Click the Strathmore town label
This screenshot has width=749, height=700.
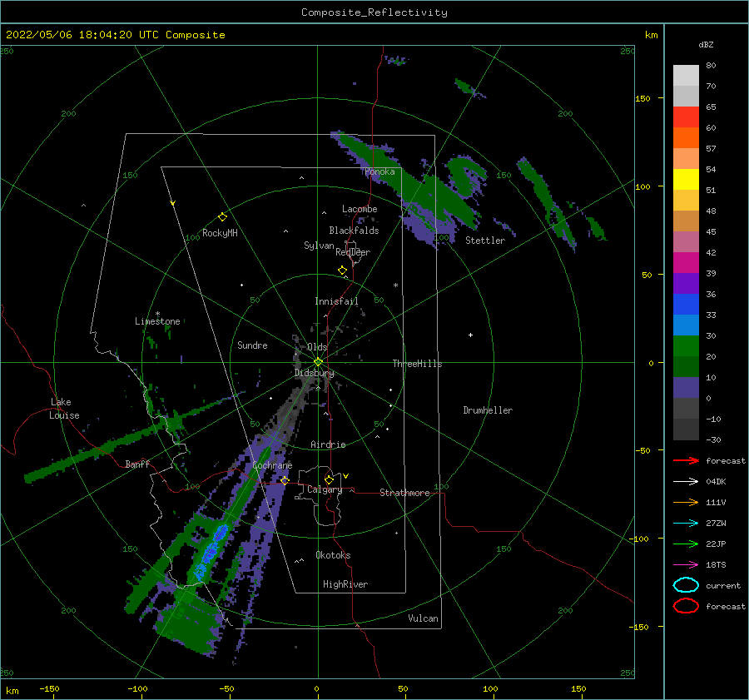tap(404, 493)
